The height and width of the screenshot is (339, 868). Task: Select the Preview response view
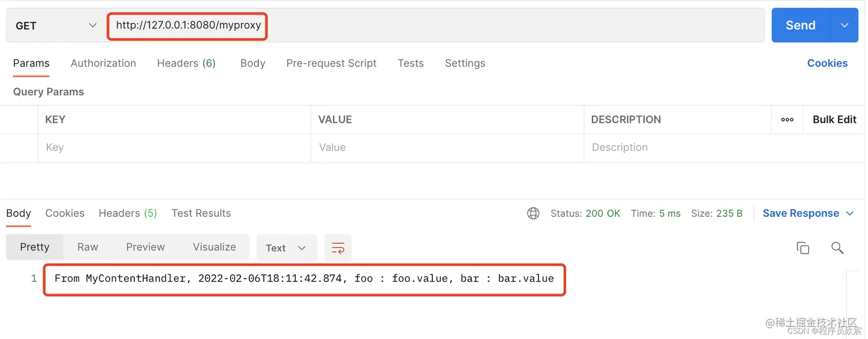click(145, 247)
